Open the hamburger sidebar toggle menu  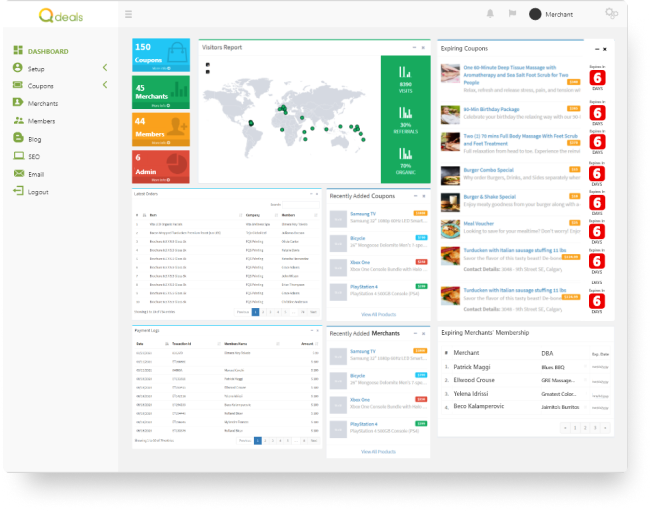(x=128, y=14)
